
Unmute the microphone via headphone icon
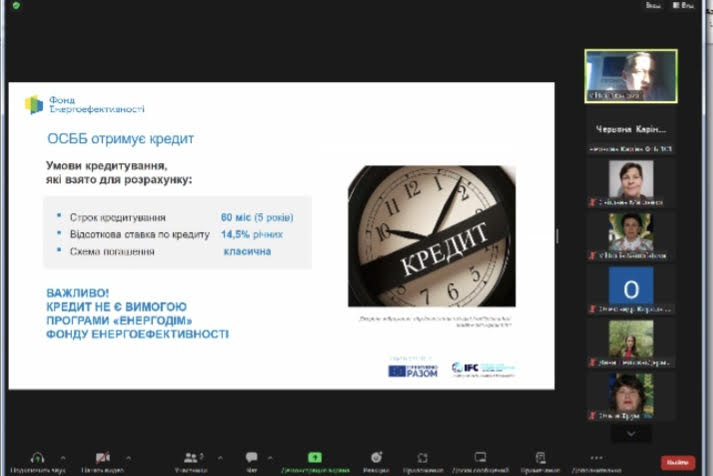click(x=37, y=459)
